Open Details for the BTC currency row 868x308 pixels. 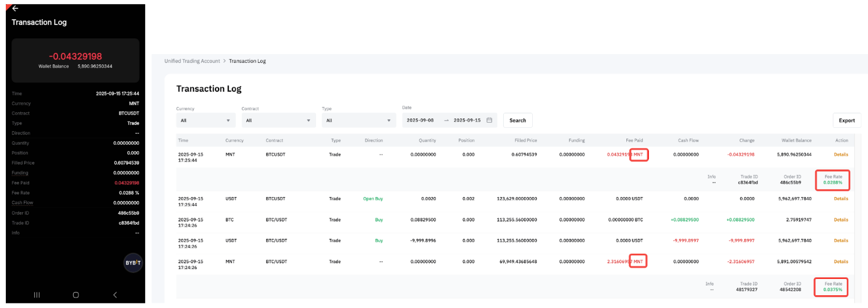point(841,220)
